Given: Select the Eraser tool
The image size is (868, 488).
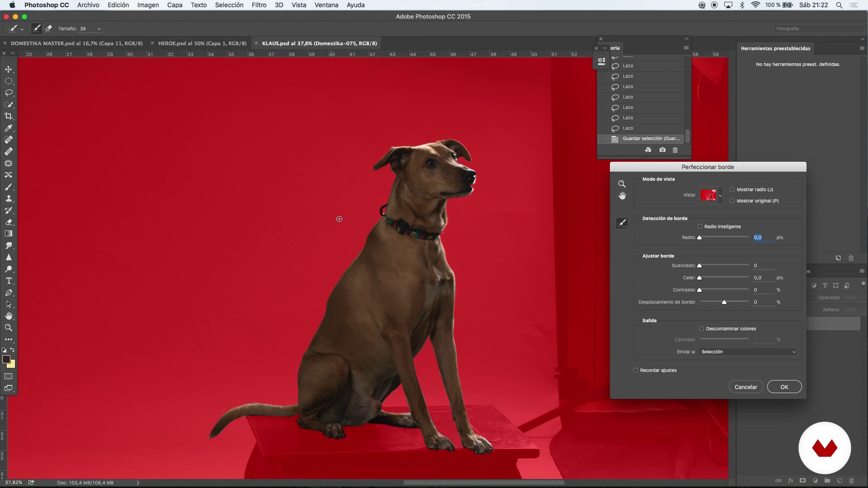Looking at the screenshot, I should 9,222.
